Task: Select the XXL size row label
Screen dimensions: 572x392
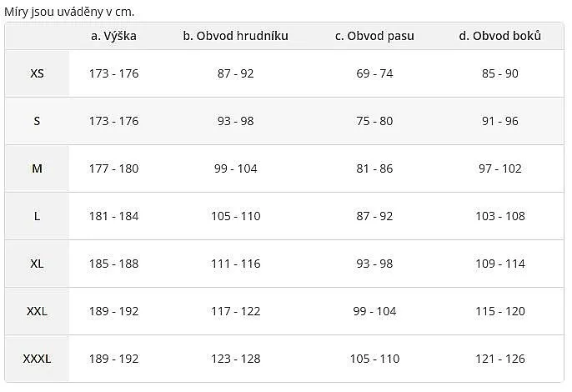Action: (x=37, y=311)
